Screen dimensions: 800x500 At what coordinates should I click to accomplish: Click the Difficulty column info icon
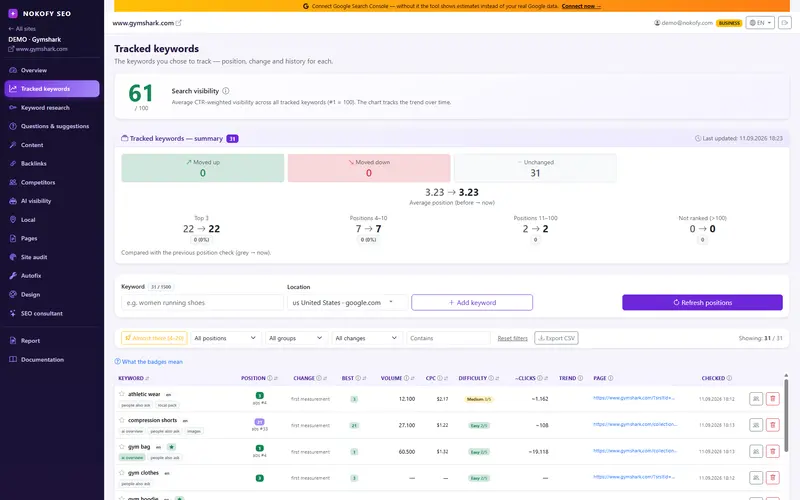point(491,379)
